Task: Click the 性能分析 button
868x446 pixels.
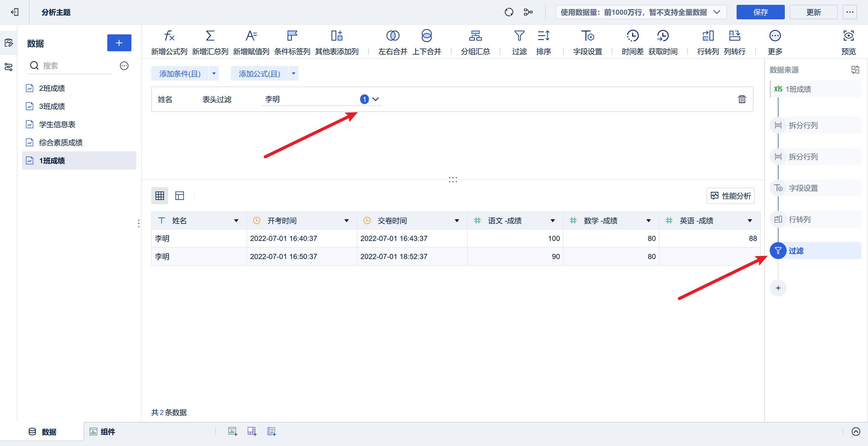Action: point(730,196)
